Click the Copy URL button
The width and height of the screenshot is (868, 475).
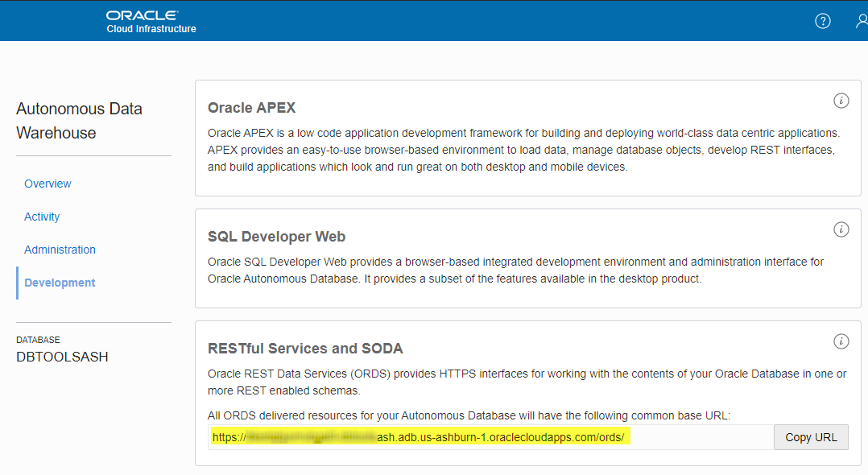[811, 437]
